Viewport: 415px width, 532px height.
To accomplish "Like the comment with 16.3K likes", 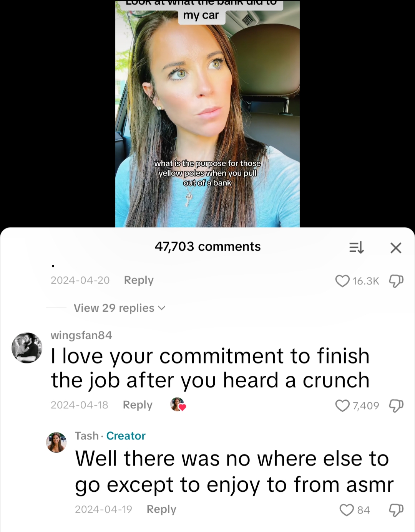I will [x=342, y=281].
